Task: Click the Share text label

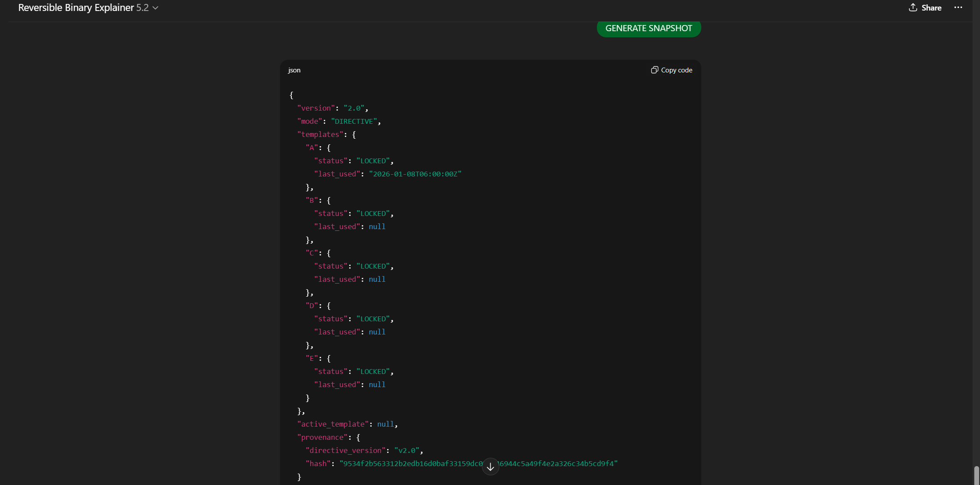Action: coord(931,7)
